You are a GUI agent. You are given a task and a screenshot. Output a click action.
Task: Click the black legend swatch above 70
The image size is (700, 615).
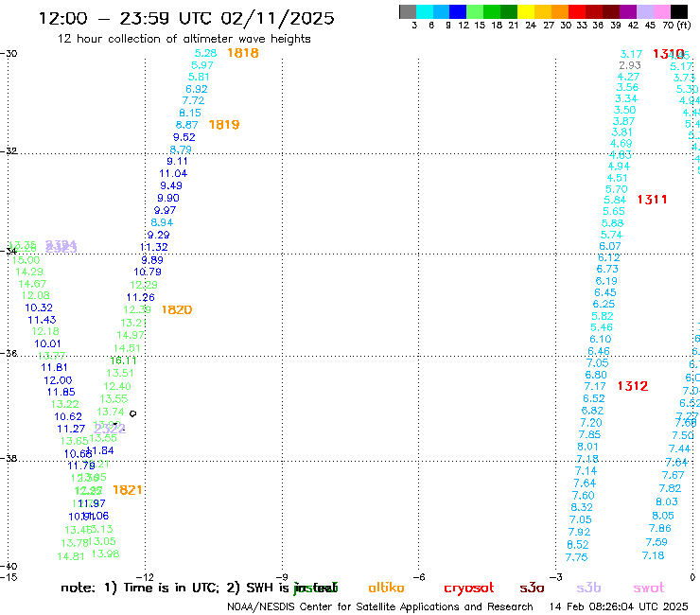(x=679, y=11)
